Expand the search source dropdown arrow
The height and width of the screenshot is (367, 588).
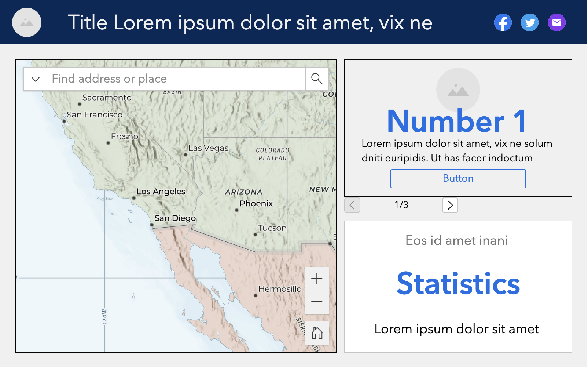click(x=36, y=79)
